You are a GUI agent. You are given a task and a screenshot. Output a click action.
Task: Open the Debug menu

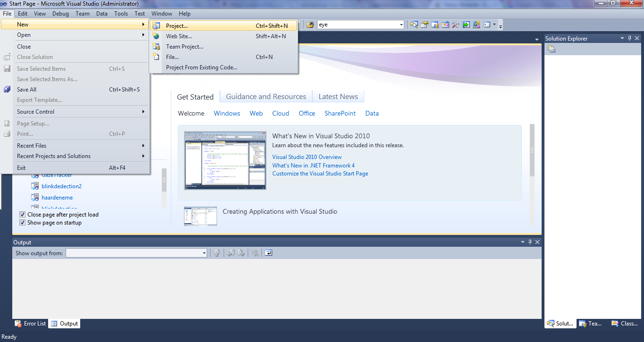pyautogui.click(x=60, y=13)
